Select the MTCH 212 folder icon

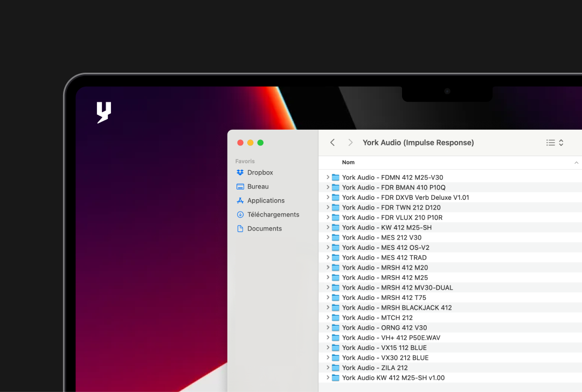(336, 318)
